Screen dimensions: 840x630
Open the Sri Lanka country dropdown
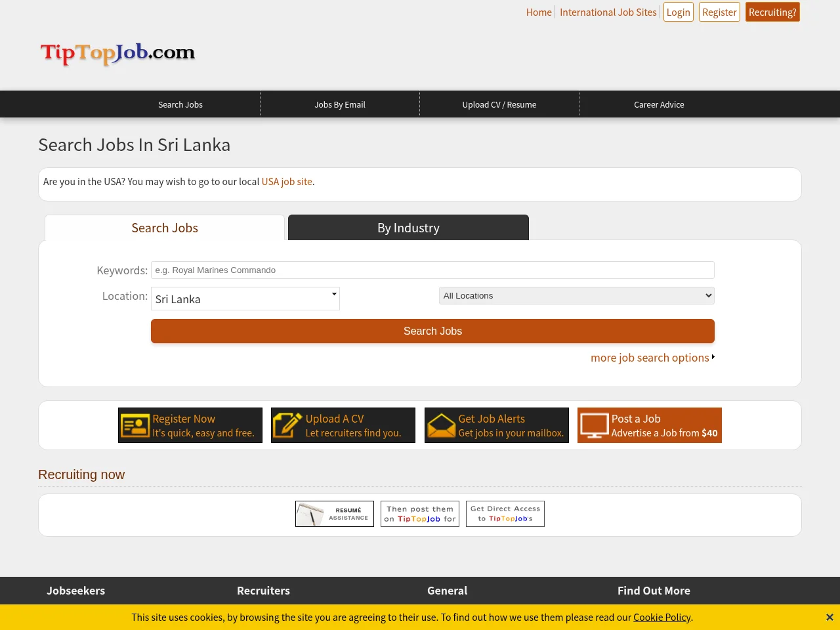click(245, 299)
